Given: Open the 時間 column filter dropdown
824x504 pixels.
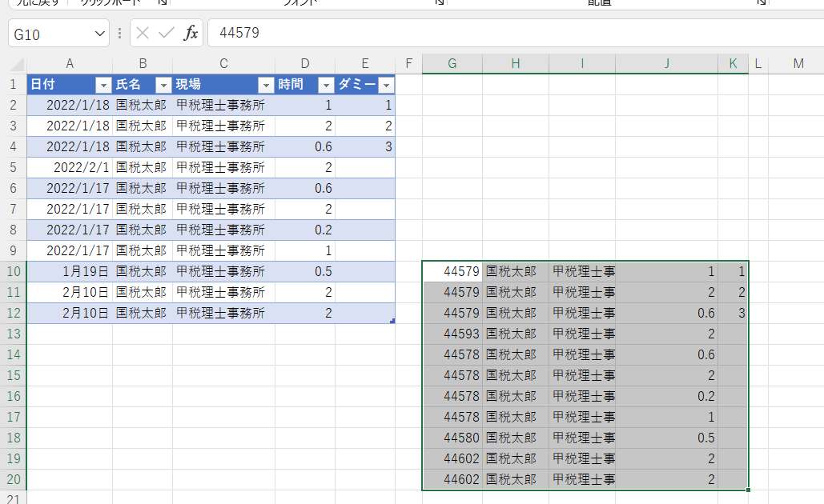Looking at the screenshot, I should [x=326, y=86].
